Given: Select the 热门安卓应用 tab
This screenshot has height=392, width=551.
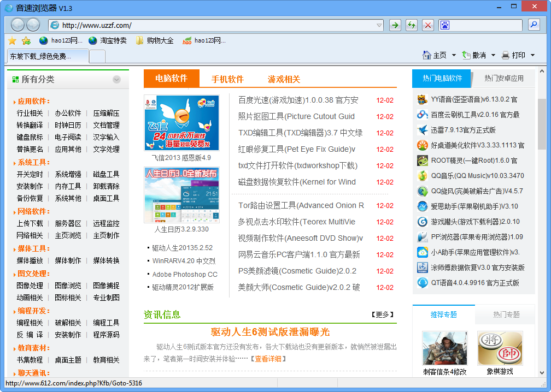Looking at the screenshot, I should point(504,78).
